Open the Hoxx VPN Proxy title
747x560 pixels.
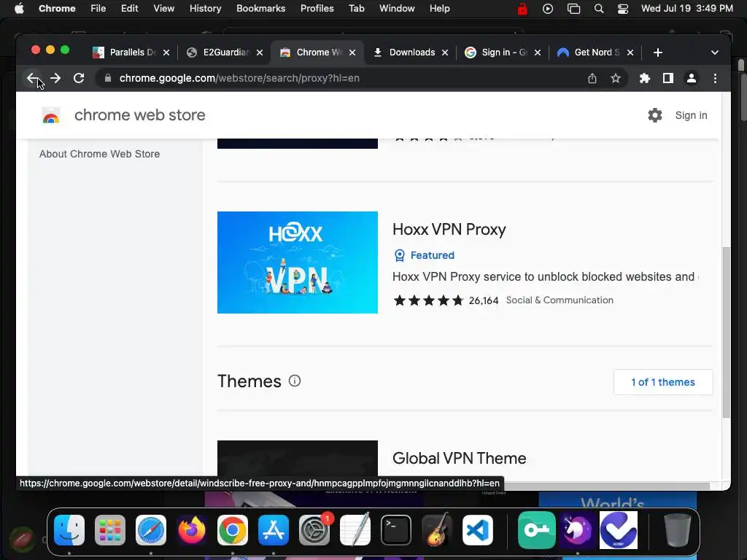(x=449, y=230)
